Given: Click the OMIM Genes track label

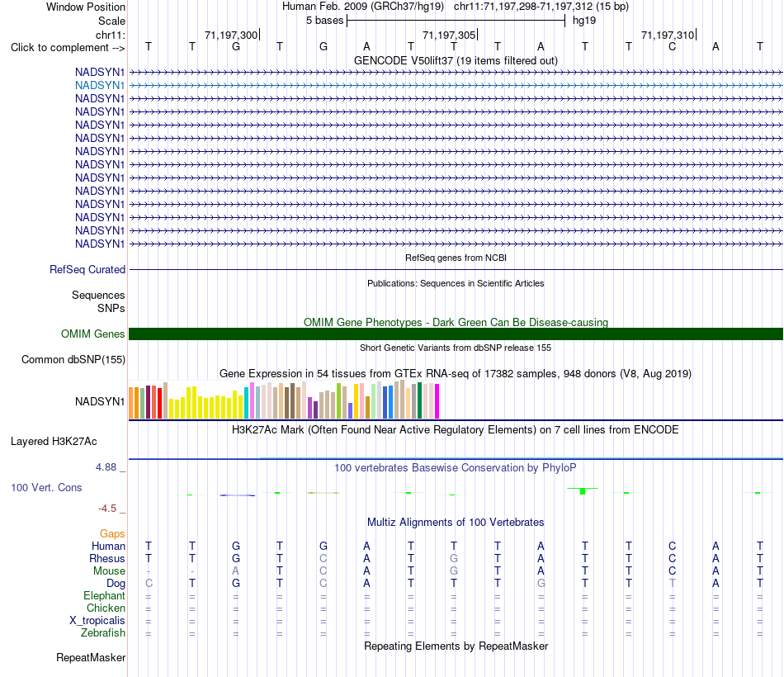Looking at the screenshot, I should click(x=93, y=334).
